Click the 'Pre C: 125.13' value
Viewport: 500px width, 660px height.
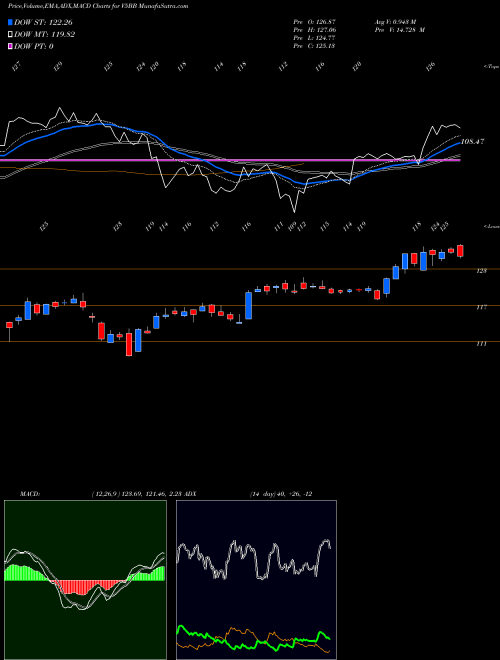point(314,46)
